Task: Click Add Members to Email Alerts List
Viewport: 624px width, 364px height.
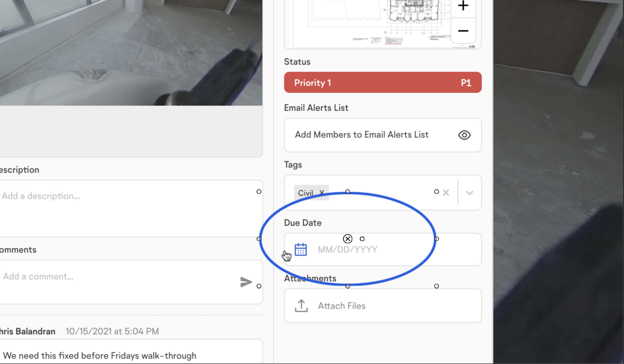Action: [x=362, y=135]
